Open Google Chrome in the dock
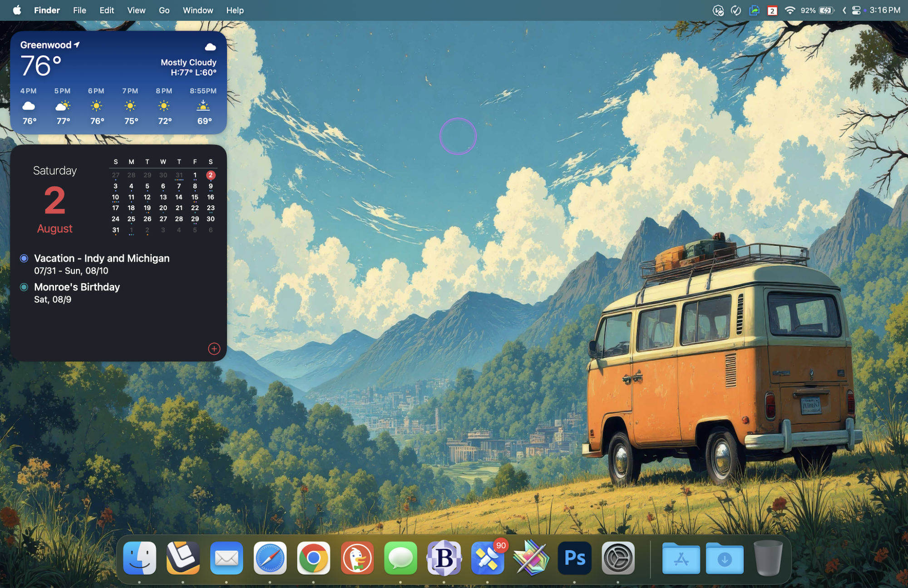Screen dimensions: 908x588 coord(313,558)
